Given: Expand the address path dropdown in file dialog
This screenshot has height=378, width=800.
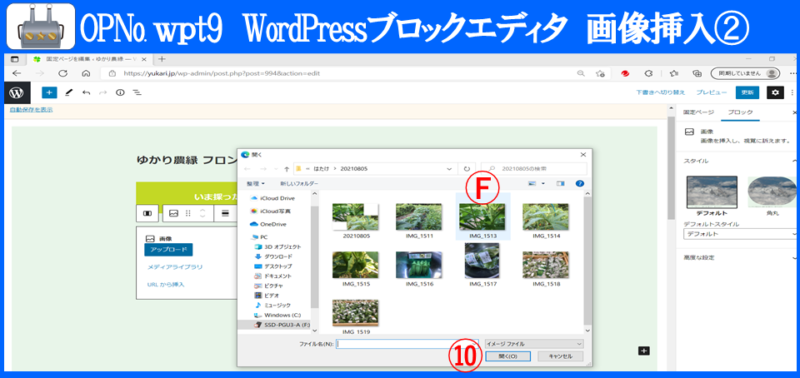Looking at the screenshot, I should click(449, 168).
